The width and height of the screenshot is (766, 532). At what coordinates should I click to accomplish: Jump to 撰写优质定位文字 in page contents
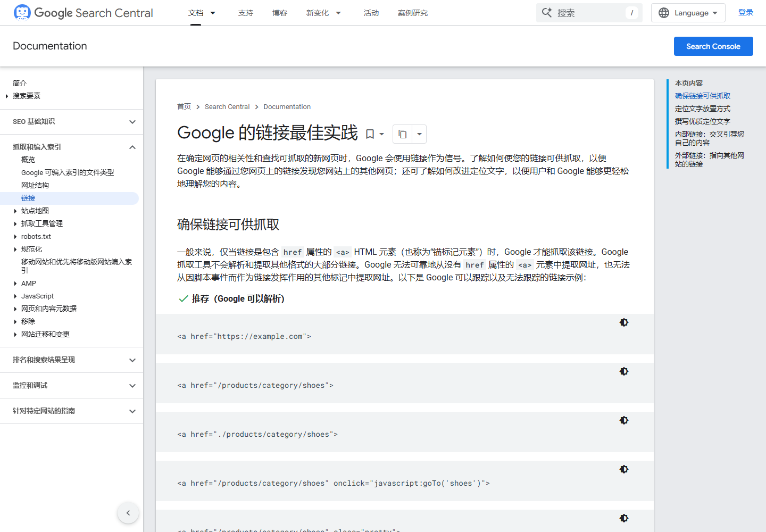(x=703, y=121)
